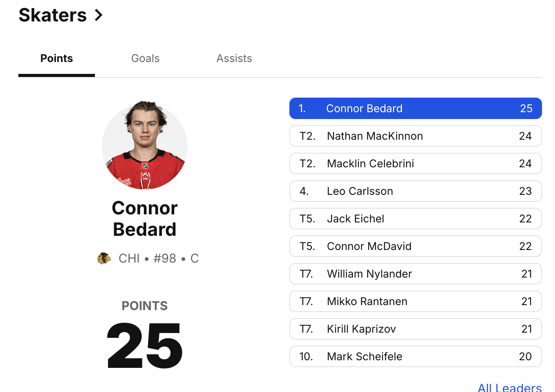Open Leo Carlsson's leader entry
The height and width of the screenshot is (392, 555).
pos(415,191)
